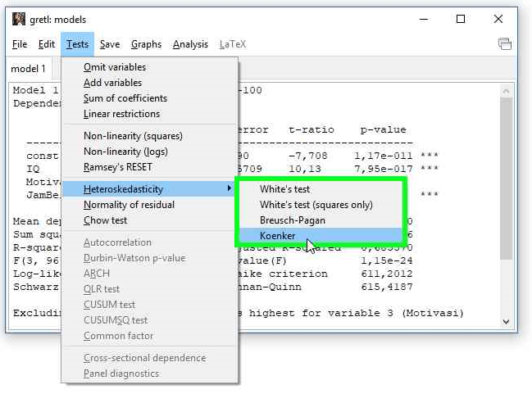Click the gretl app icon in title bar

19,18
